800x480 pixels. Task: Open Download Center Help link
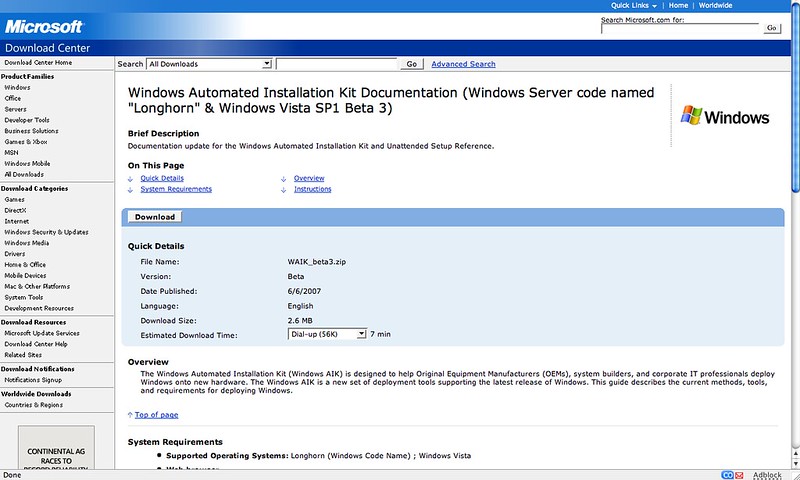tap(36, 344)
